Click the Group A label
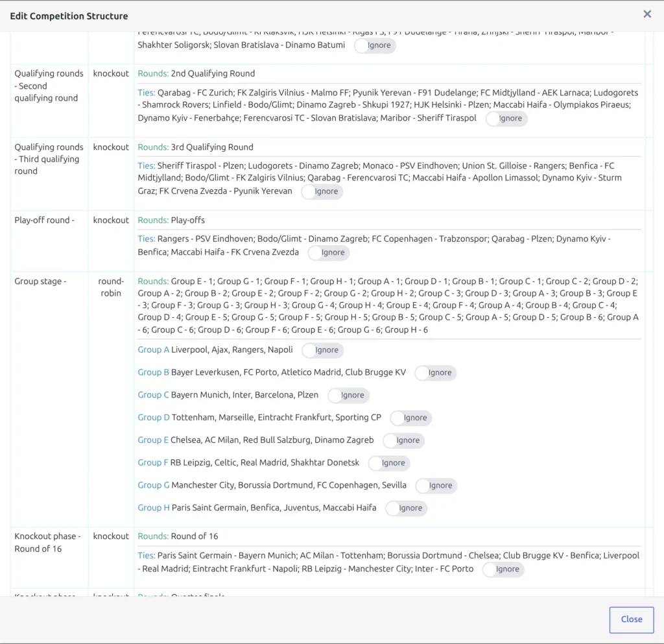664x644 pixels. [x=153, y=350]
